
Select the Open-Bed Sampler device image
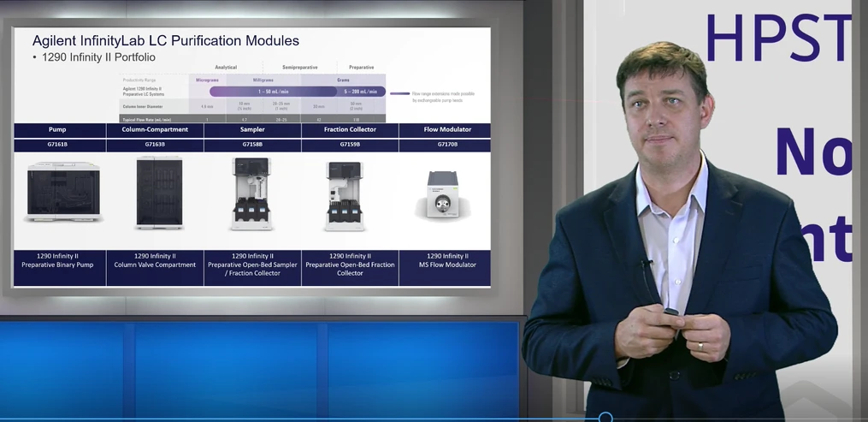coord(252,194)
